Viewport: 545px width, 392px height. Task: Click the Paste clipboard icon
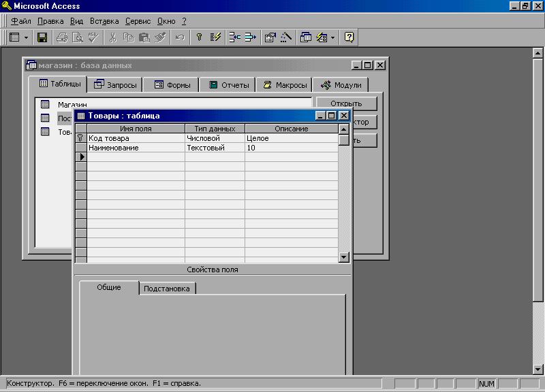click(144, 37)
